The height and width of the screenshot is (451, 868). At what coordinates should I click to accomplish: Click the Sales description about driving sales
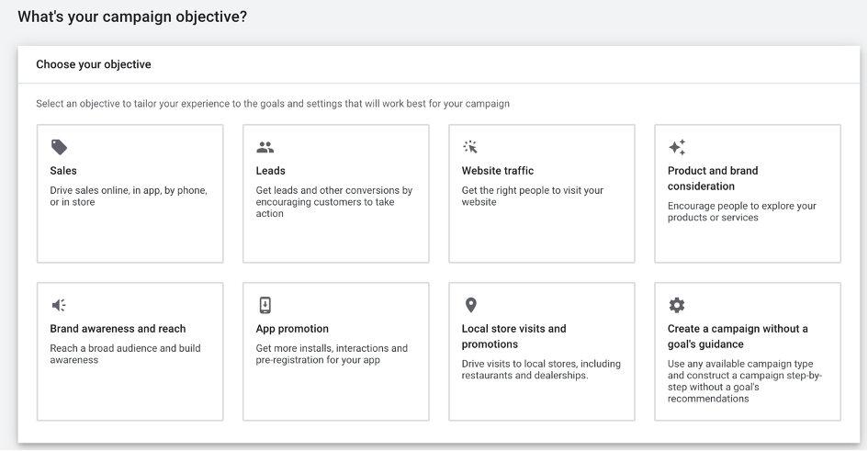click(x=129, y=197)
